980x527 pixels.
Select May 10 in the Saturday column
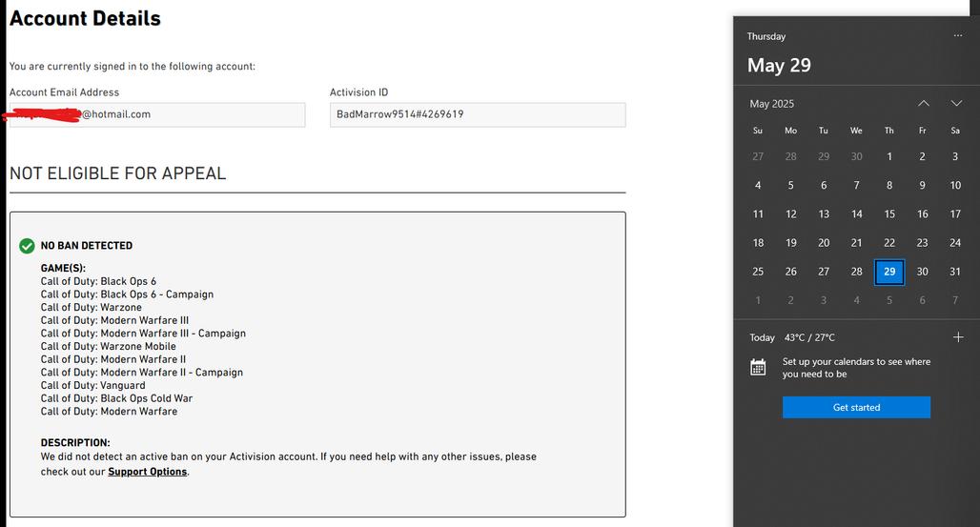[955, 186]
